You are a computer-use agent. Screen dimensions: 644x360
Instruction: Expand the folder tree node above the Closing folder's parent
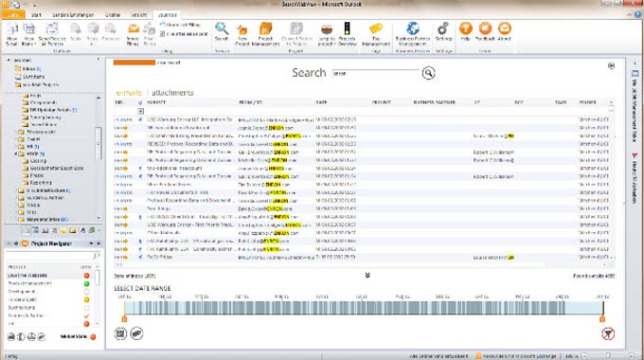[16, 146]
